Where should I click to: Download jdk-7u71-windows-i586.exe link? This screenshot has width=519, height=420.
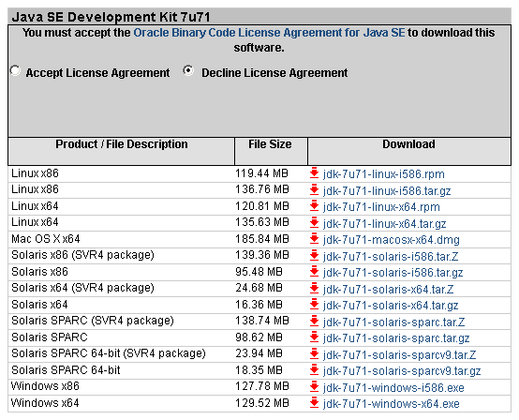(393, 387)
